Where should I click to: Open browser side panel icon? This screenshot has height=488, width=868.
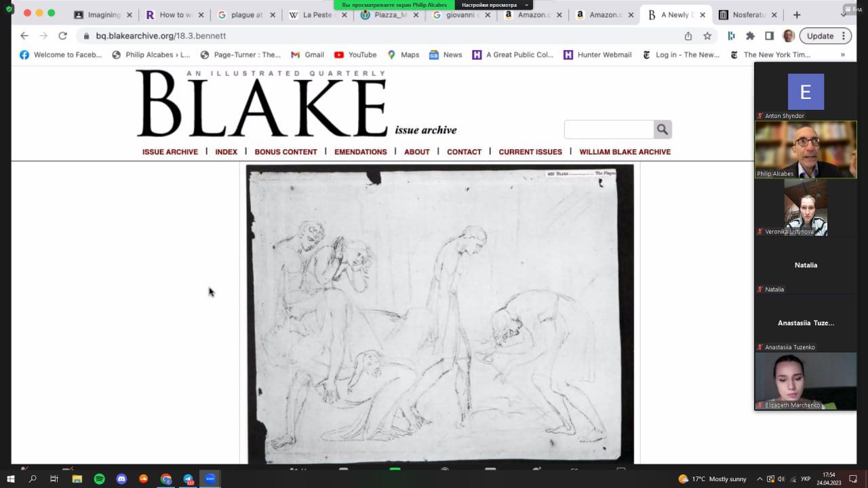point(769,36)
